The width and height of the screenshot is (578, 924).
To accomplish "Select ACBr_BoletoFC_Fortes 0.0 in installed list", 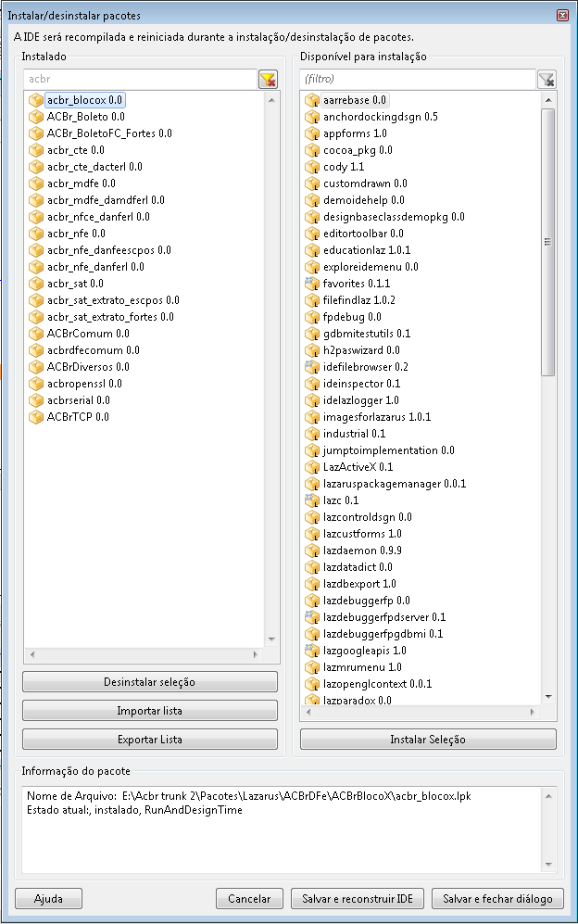I will click(x=109, y=133).
